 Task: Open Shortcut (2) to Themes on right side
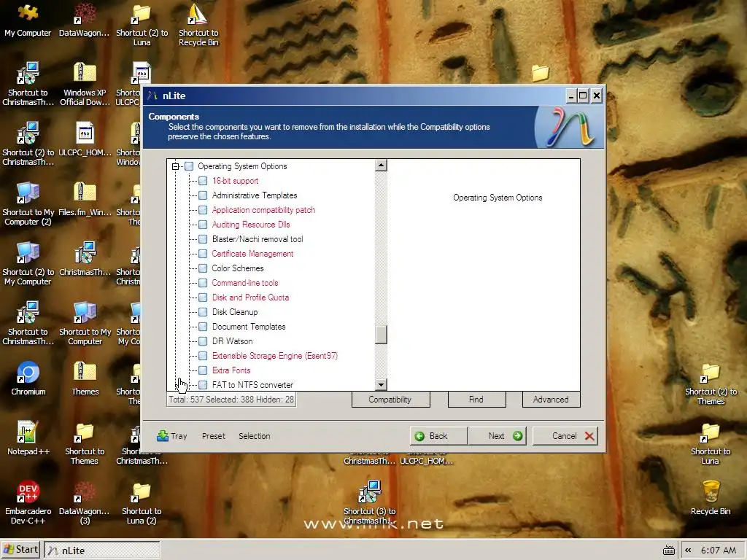click(711, 384)
